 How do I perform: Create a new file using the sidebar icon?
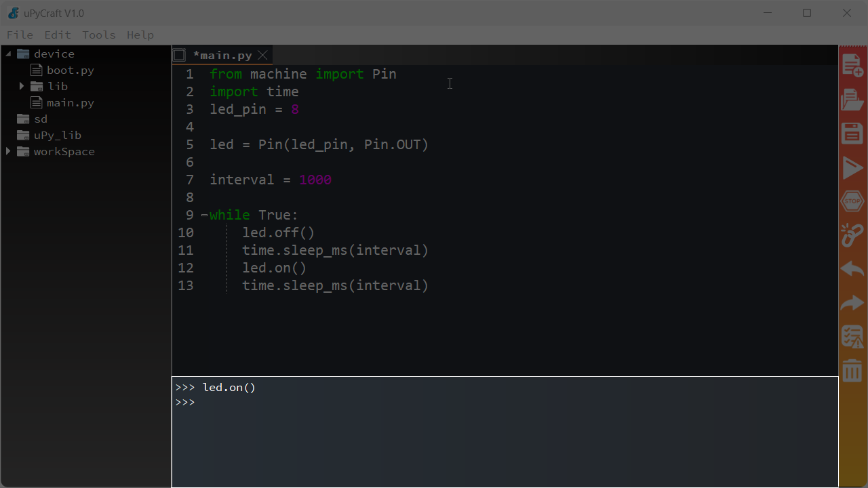pyautogui.click(x=852, y=64)
